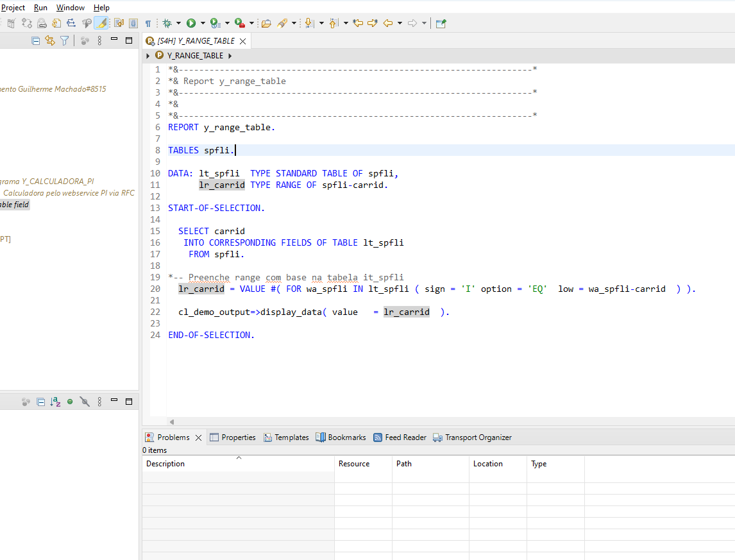This screenshot has width=735, height=560.
Task: Jump to previous annotation in the toolbar
Action: coord(333,22)
